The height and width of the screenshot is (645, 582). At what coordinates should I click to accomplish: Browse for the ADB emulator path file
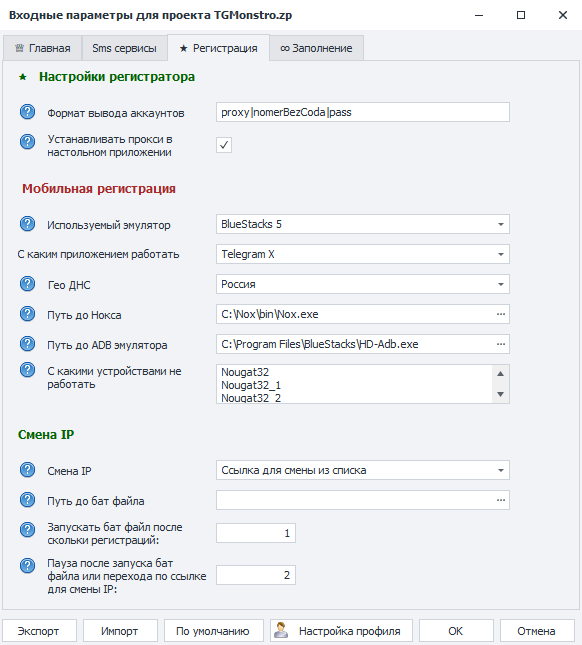(x=501, y=344)
